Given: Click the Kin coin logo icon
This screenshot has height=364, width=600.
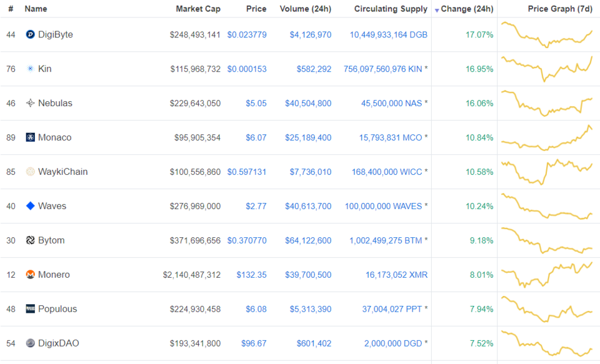Looking at the screenshot, I should coord(30,69).
